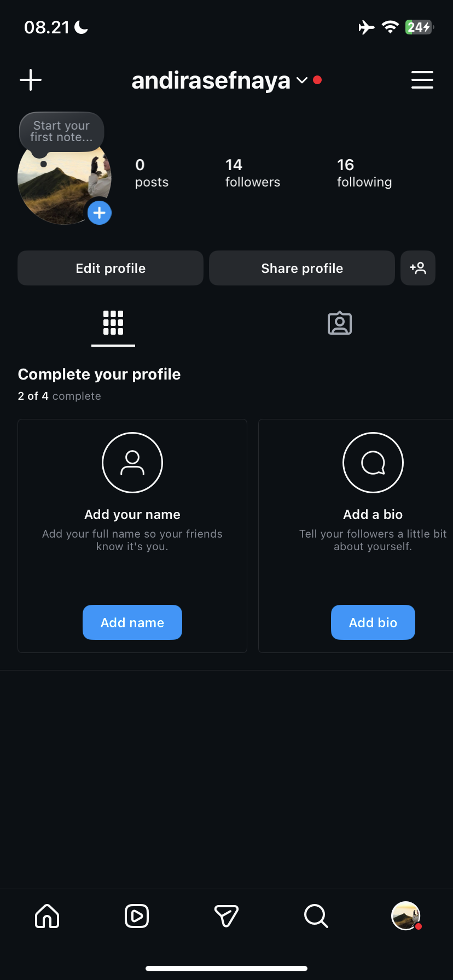Click the Edit profile button

click(111, 268)
